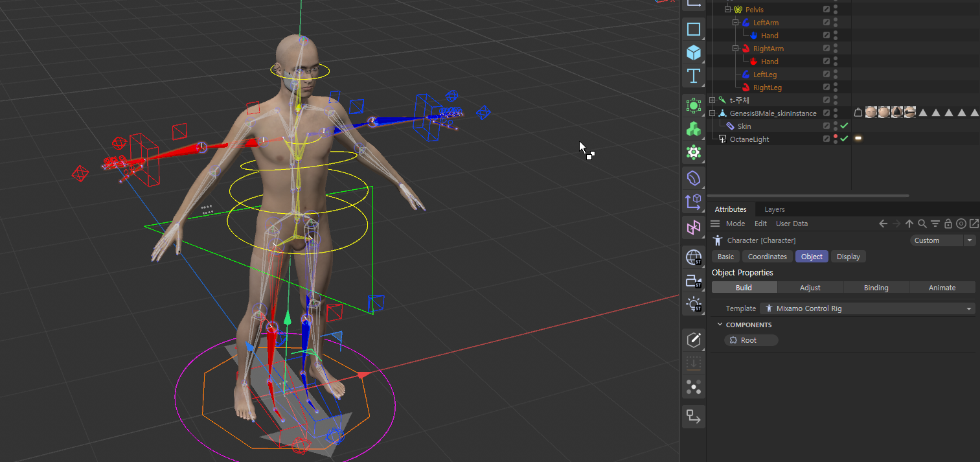Click the search magnifier in Attributes
This screenshot has width=980, height=462.
click(x=922, y=224)
